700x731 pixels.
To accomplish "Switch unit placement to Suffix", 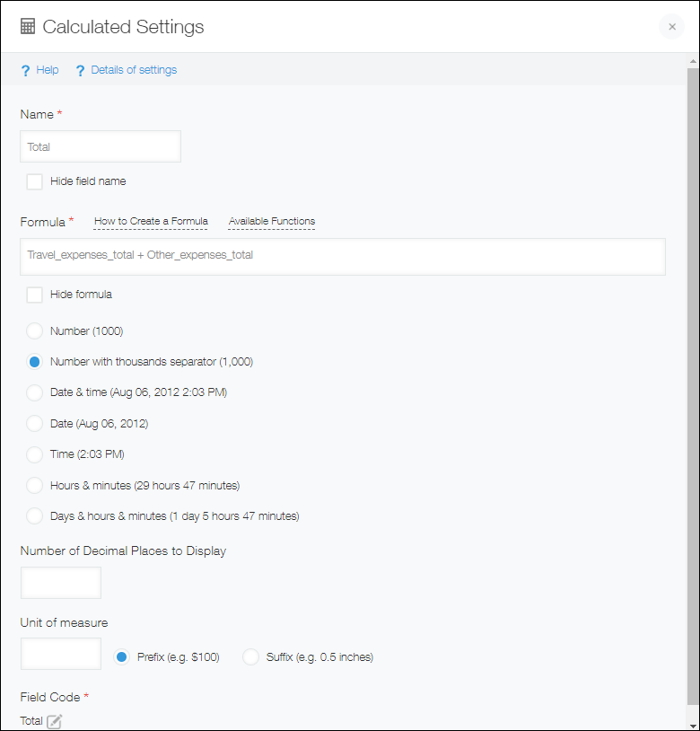I will click(x=250, y=656).
